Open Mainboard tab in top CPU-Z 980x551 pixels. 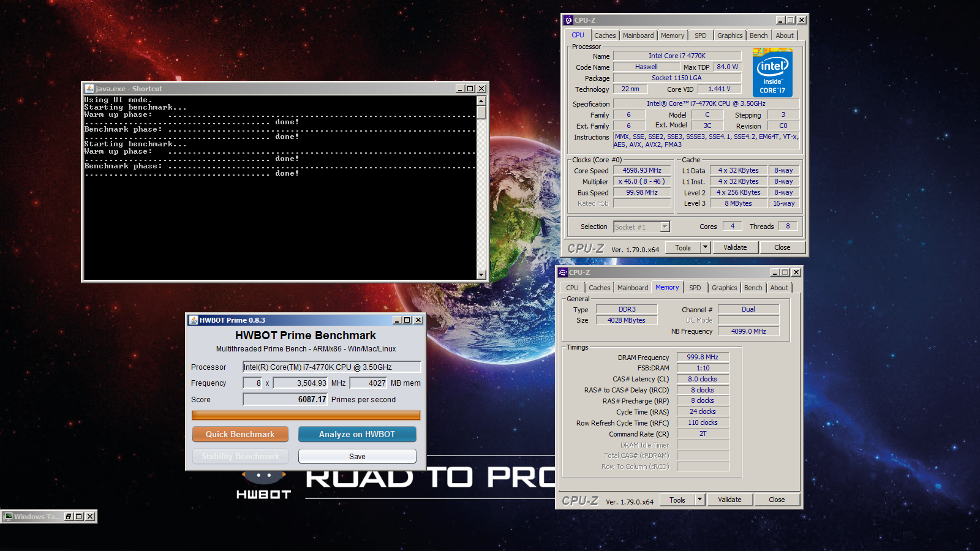(638, 36)
